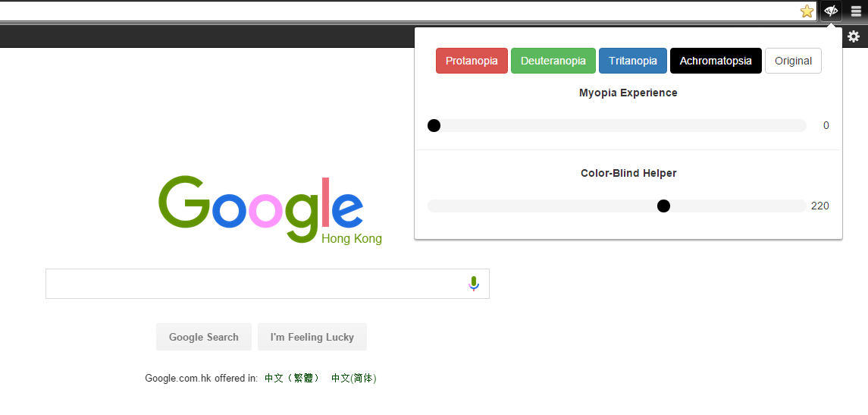Click the Google Search button
This screenshot has height=415, width=868.
pos(204,337)
